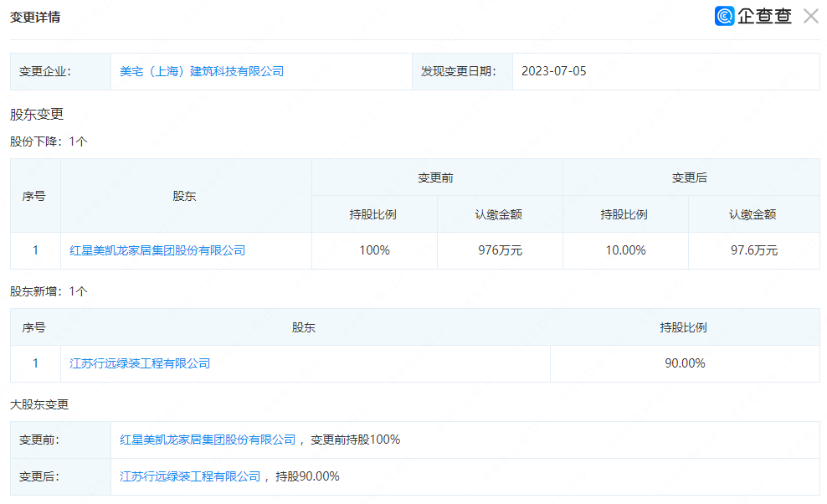Image resolution: width=827 pixels, height=504 pixels.
Task: Click the 变更前 column group header
Action: click(435, 177)
